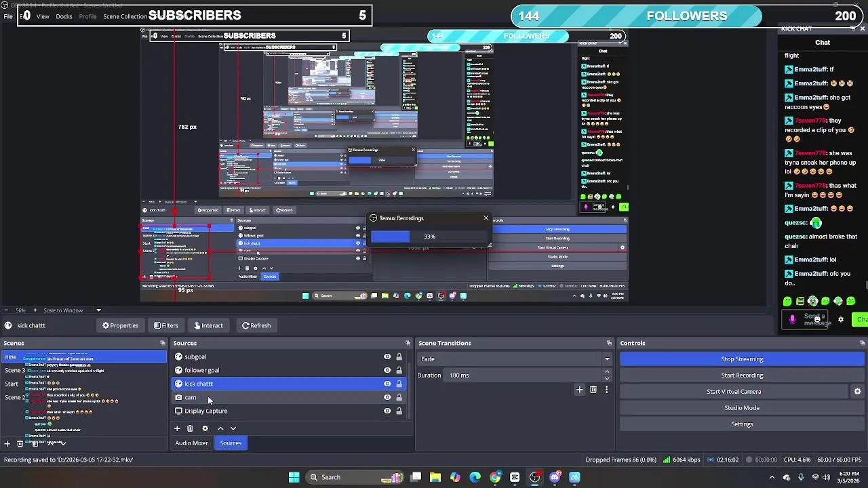Screen dimensions: 868x488
Task: Decrease transition duration with down arrow
Action: tap(607, 378)
